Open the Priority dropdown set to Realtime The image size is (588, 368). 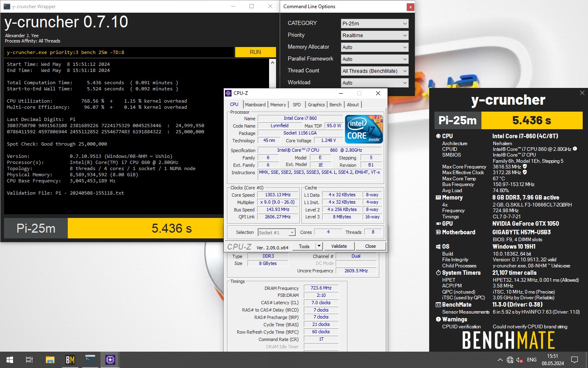coord(374,35)
